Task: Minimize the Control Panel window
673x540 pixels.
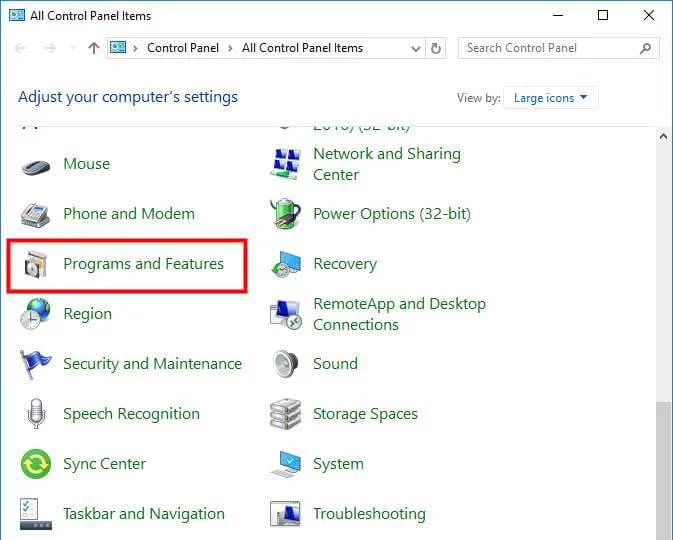Action: (558, 15)
